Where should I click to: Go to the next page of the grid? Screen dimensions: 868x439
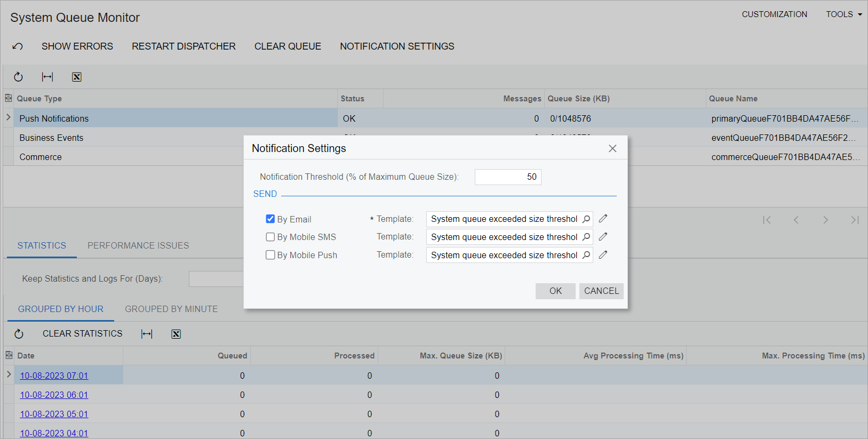825,220
